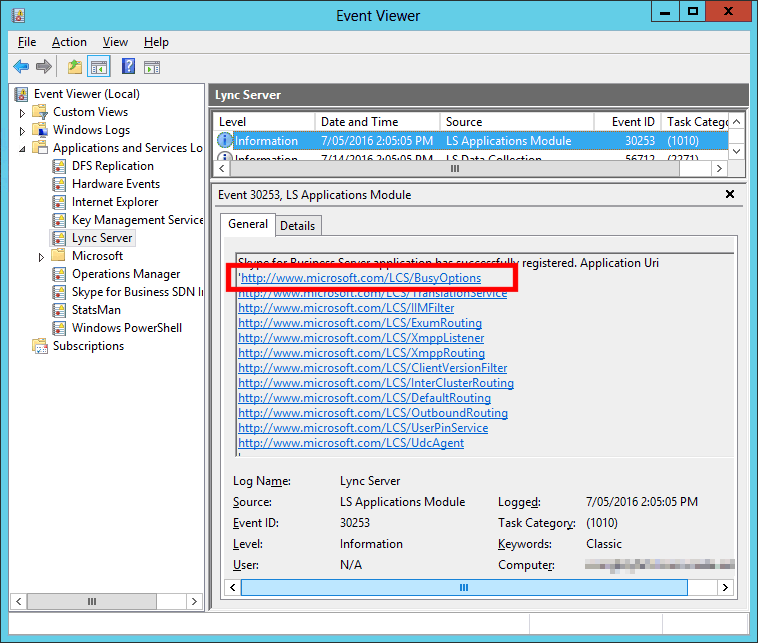Sort events by Event ID column
This screenshot has height=643, width=758.
(x=627, y=122)
